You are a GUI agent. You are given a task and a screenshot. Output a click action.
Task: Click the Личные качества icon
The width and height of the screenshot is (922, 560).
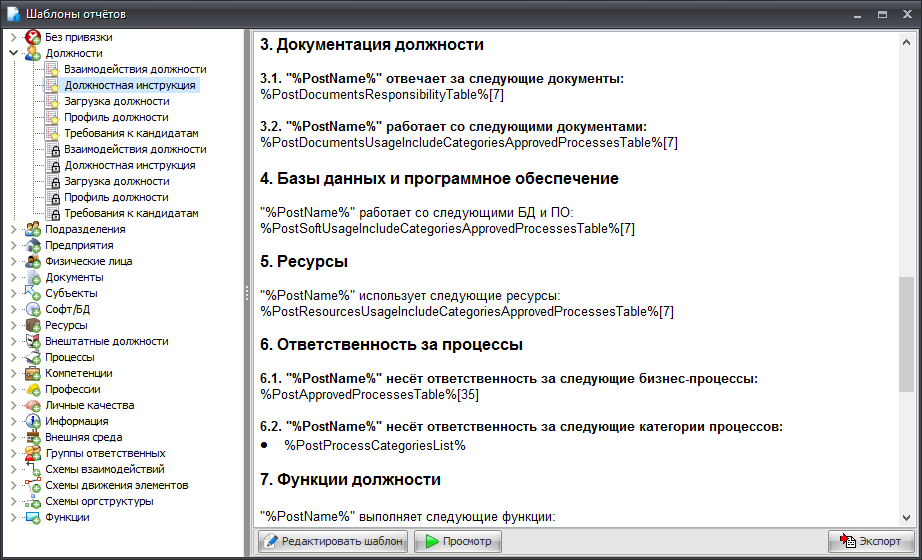click(x=33, y=405)
